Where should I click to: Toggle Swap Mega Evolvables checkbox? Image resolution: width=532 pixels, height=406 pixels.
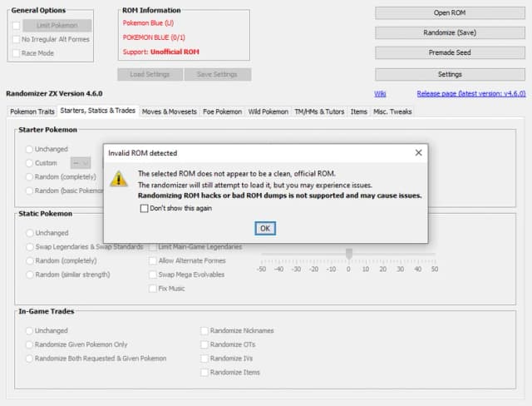point(153,275)
